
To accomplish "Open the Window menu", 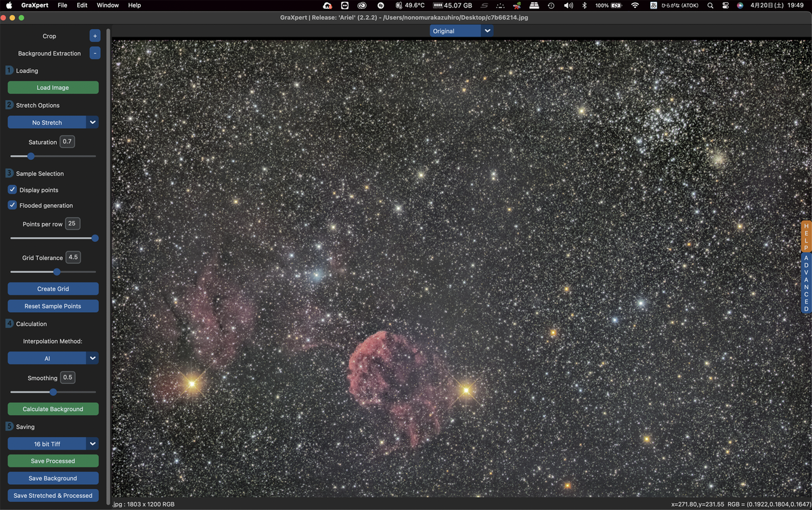I will click(x=108, y=5).
